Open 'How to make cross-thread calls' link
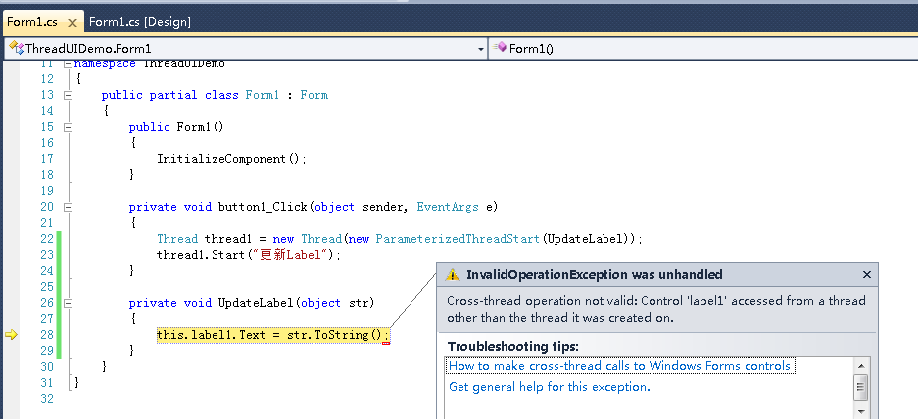 coord(619,366)
